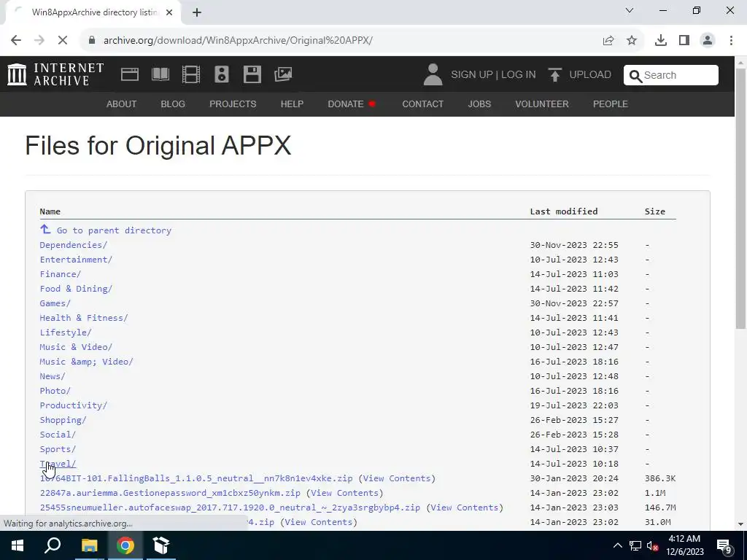Click the SIGN UP link
Viewport: 747px width, 560px height.
pyautogui.click(x=472, y=75)
